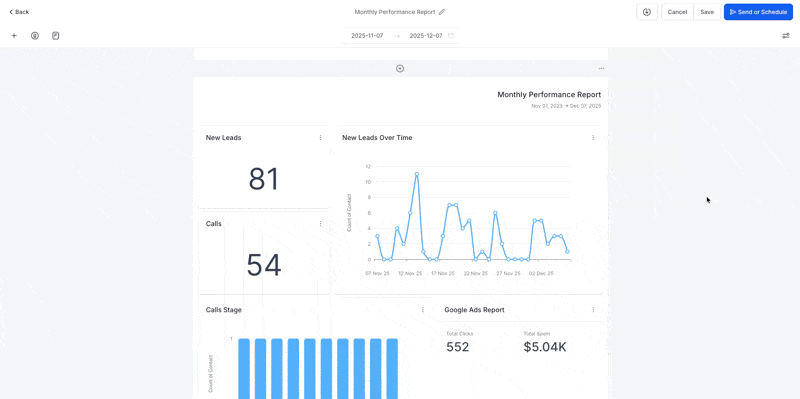The height and width of the screenshot is (399, 800).
Task: Open the New Leads Over Time three-dot menu
Action: pos(593,138)
